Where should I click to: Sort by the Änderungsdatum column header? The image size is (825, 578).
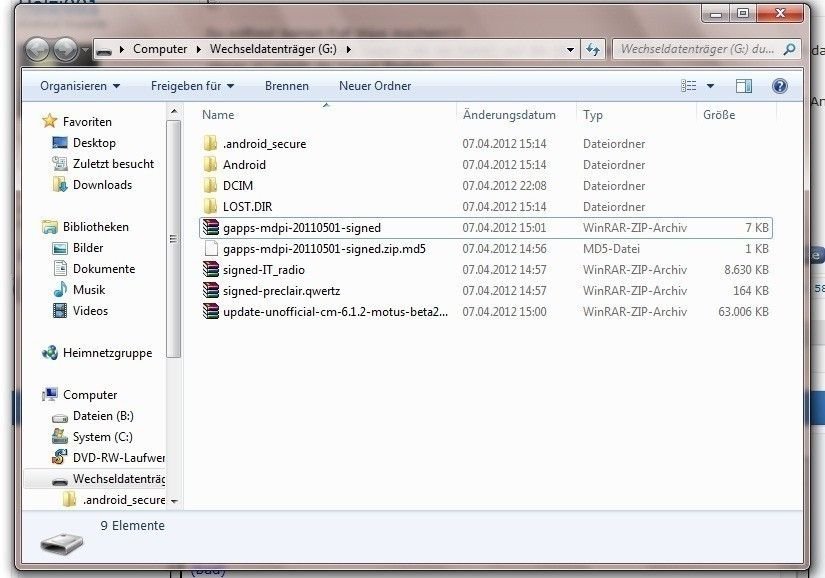point(516,115)
